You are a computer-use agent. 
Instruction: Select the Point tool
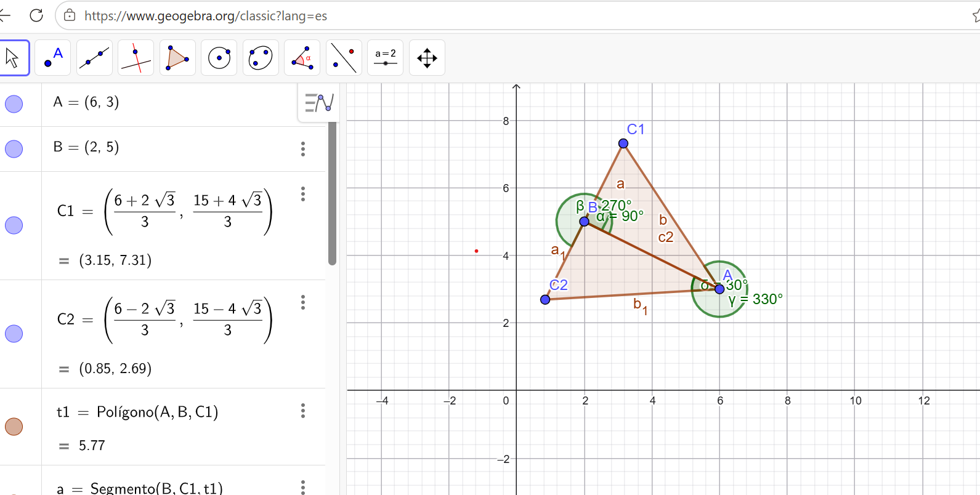pyautogui.click(x=53, y=58)
